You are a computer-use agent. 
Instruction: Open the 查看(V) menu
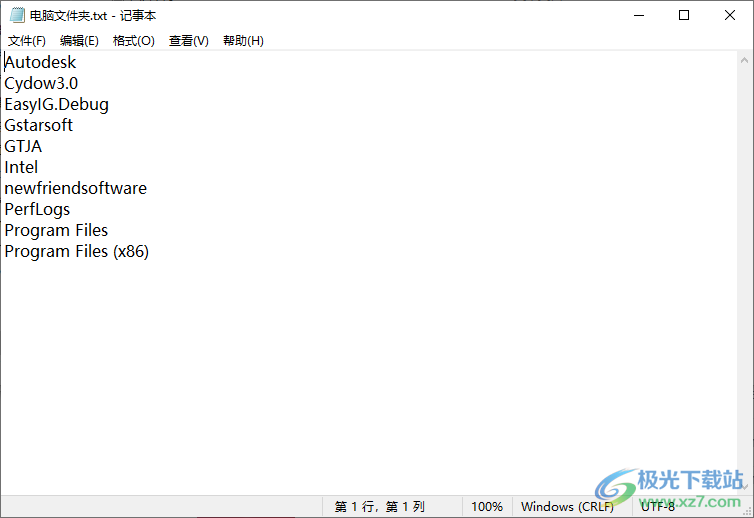coord(188,41)
